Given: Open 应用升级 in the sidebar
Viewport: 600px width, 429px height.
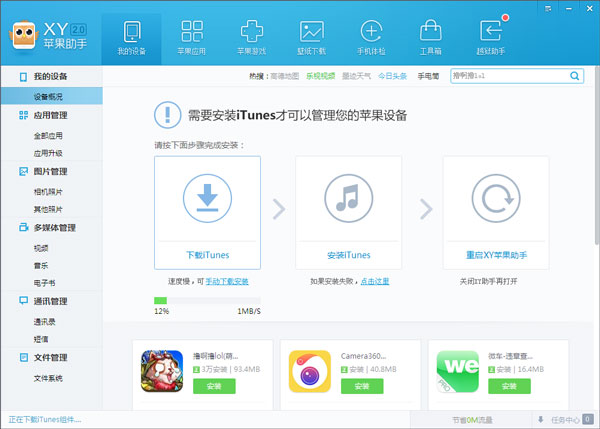Looking at the screenshot, I should tap(48, 153).
